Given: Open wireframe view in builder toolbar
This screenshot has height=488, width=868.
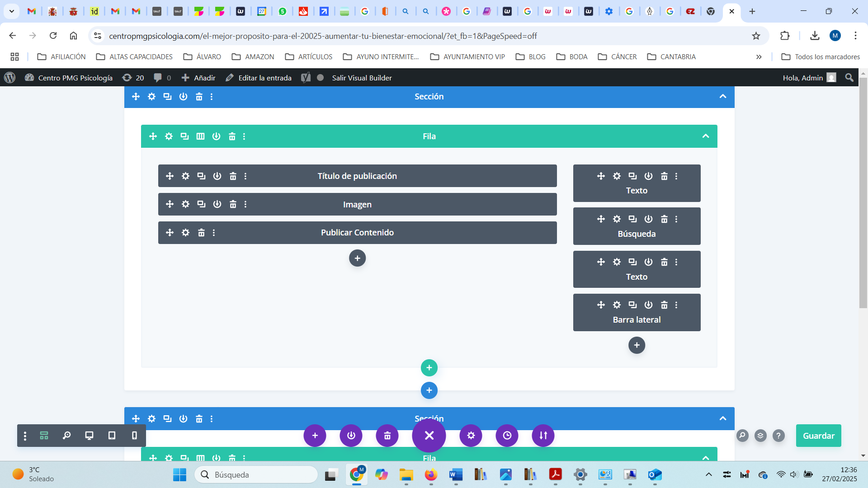Looking at the screenshot, I should tap(44, 436).
